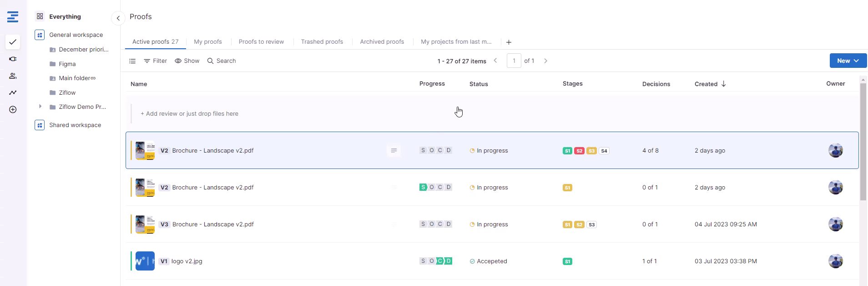Collapse the sidebar with the chevron button
The image size is (868, 286).
coord(118,18)
